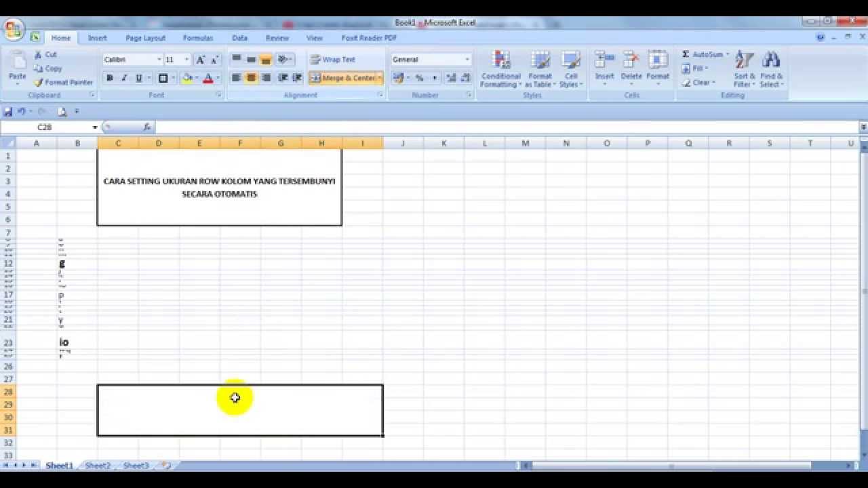This screenshot has height=488, width=868.
Task: Save workbook from Quick Access Toolbar
Action: [x=8, y=111]
